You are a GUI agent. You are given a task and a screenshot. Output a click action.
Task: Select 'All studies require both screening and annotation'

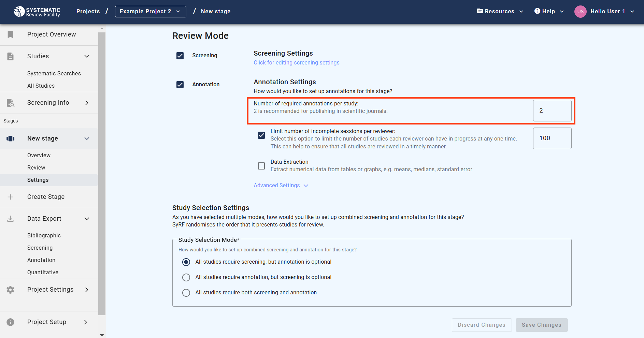186,292
